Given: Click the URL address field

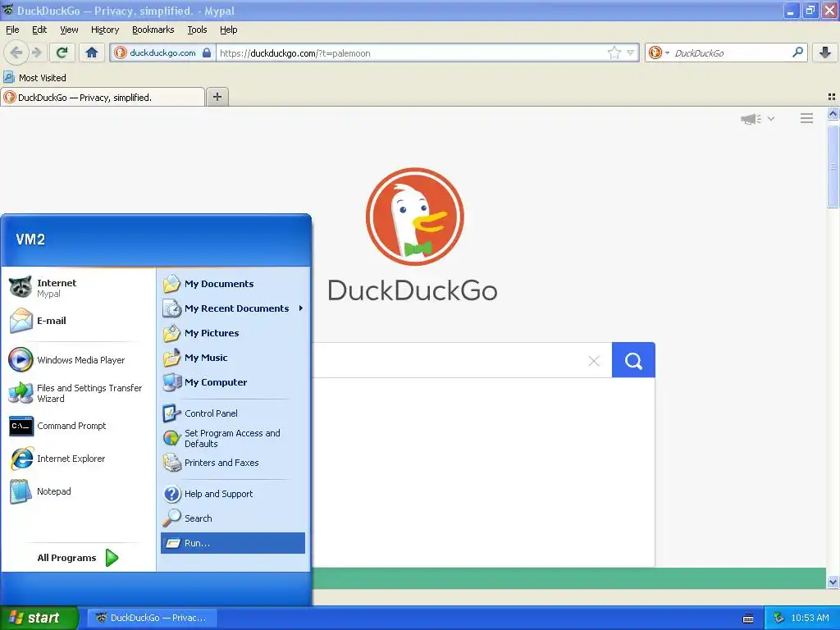Looking at the screenshot, I should pos(410,52).
